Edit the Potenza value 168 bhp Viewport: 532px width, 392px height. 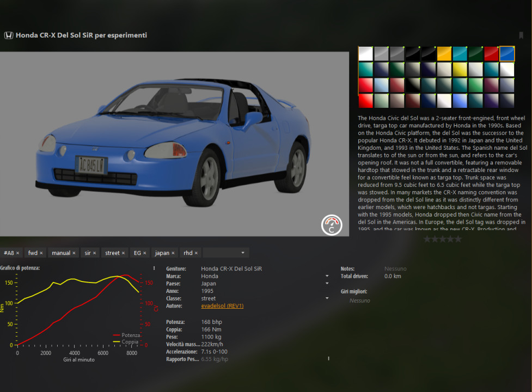tap(211, 322)
